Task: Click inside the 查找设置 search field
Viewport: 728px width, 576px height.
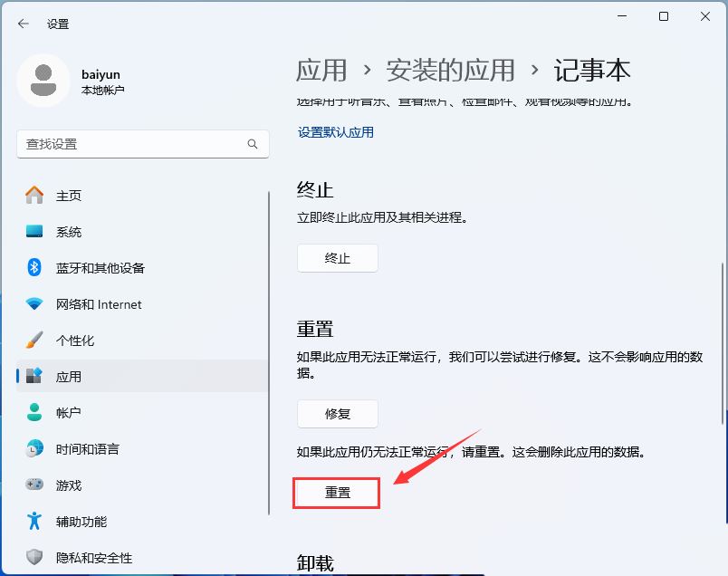Action: click(136, 144)
